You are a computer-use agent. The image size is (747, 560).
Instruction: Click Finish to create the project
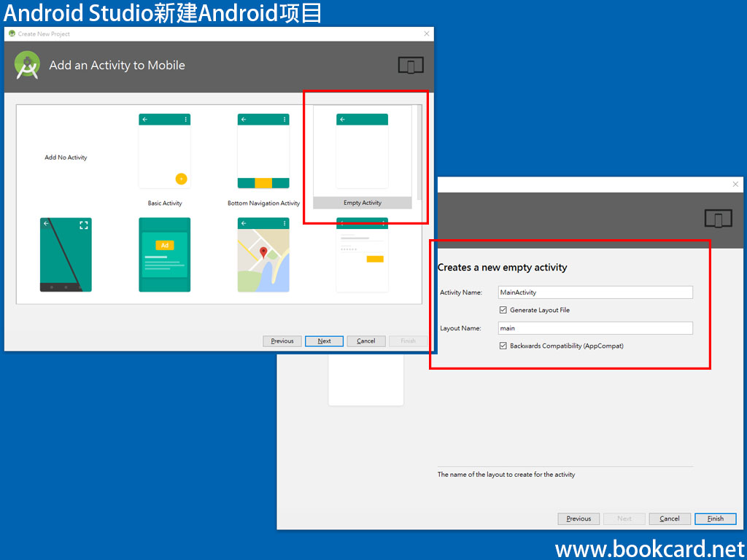[x=716, y=518]
